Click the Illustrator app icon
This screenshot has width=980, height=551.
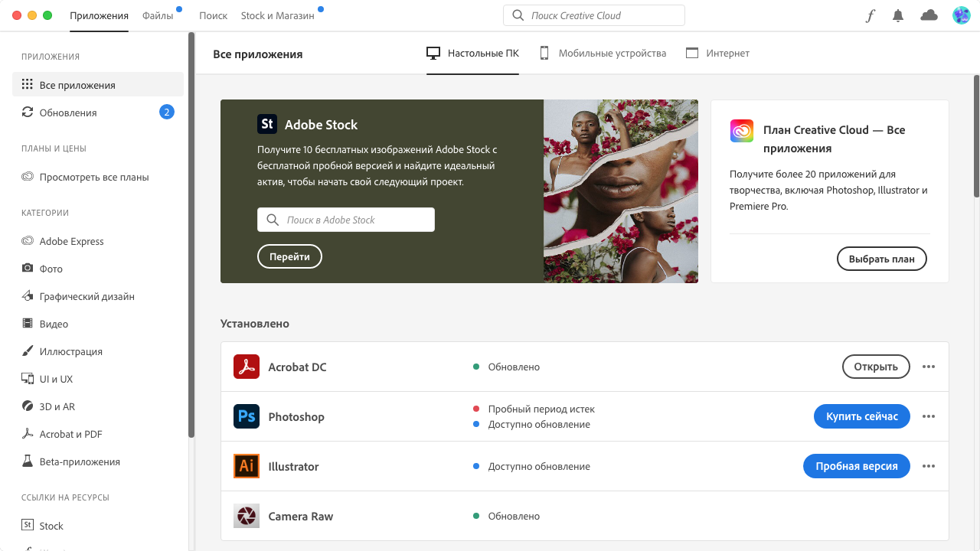[x=247, y=466]
